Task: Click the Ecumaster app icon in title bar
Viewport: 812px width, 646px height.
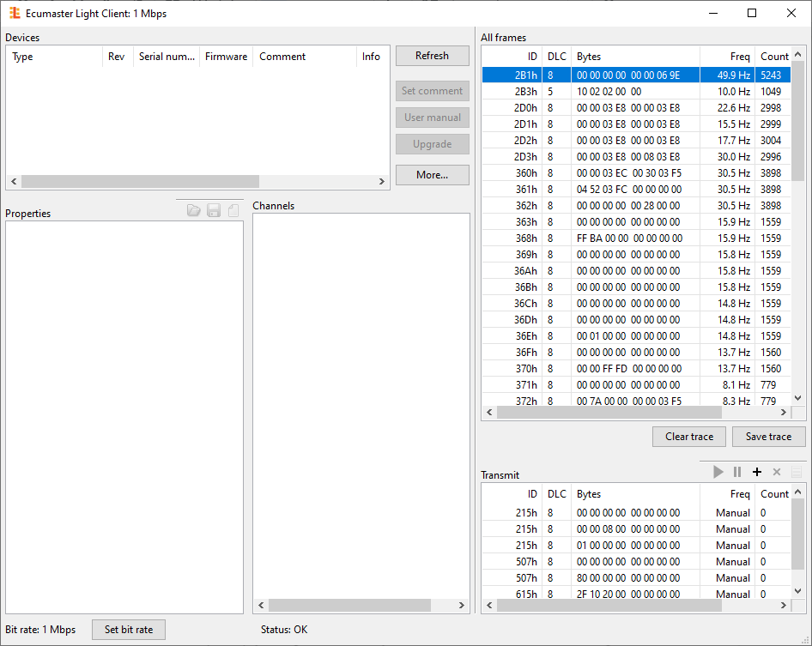Action: click(15, 13)
